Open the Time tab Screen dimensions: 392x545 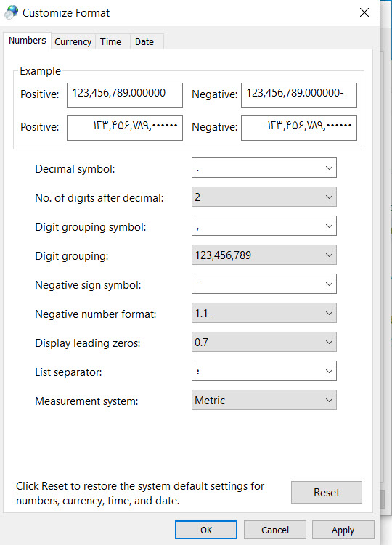pyautogui.click(x=111, y=41)
